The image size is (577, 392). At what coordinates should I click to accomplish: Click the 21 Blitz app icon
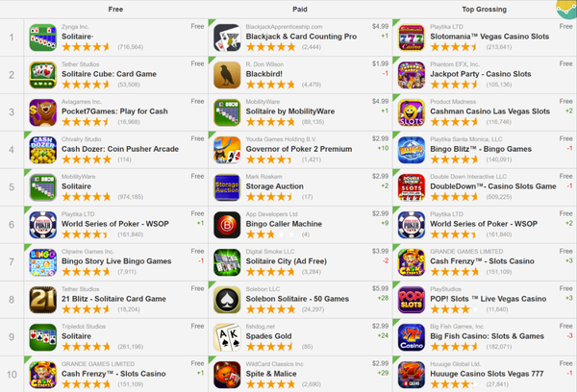42,300
